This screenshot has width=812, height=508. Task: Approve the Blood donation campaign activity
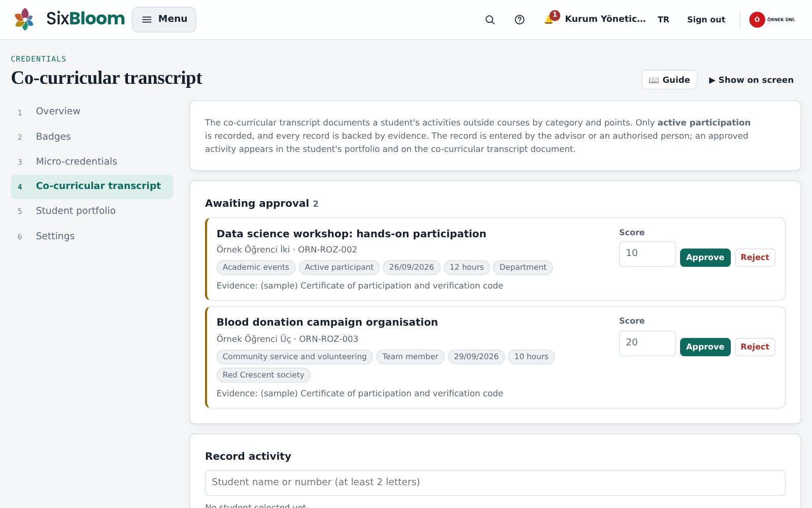coord(705,347)
